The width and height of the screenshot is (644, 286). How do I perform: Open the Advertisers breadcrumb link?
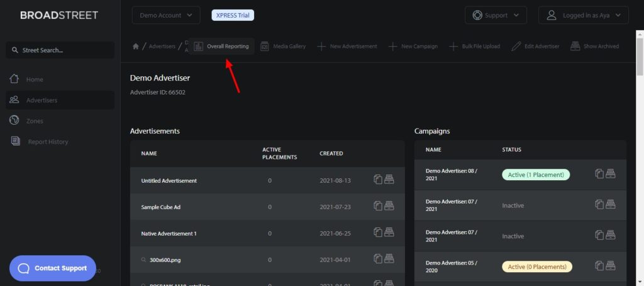[x=162, y=47]
